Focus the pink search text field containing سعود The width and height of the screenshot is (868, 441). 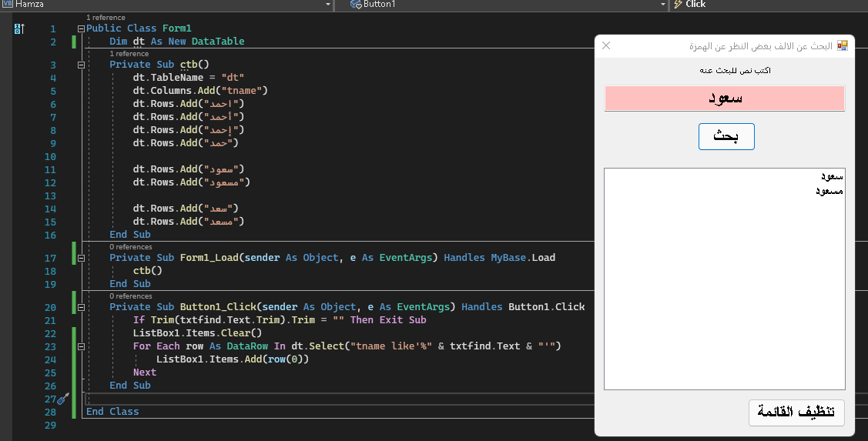point(725,99)
